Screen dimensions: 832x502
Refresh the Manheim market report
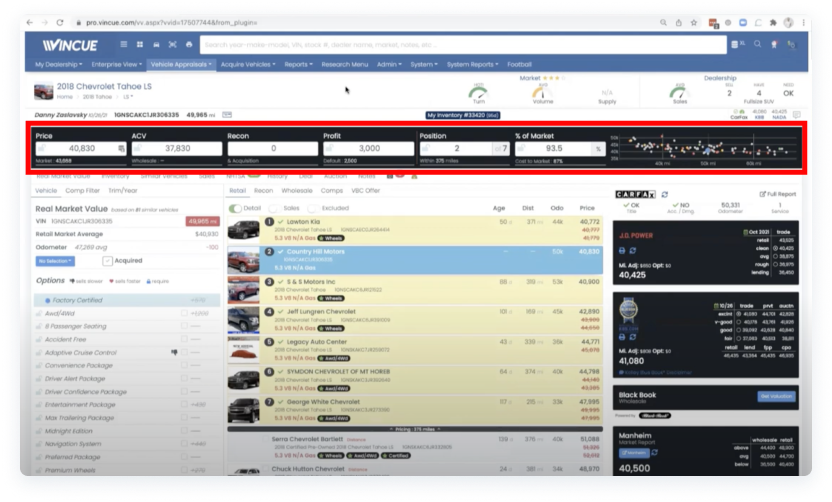(x=655, y=453)
